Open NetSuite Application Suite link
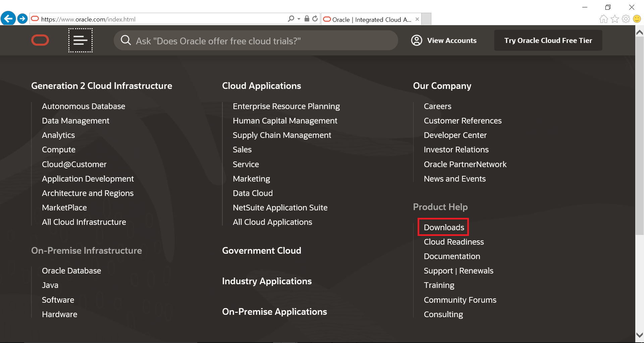 (x=280, y=208)
